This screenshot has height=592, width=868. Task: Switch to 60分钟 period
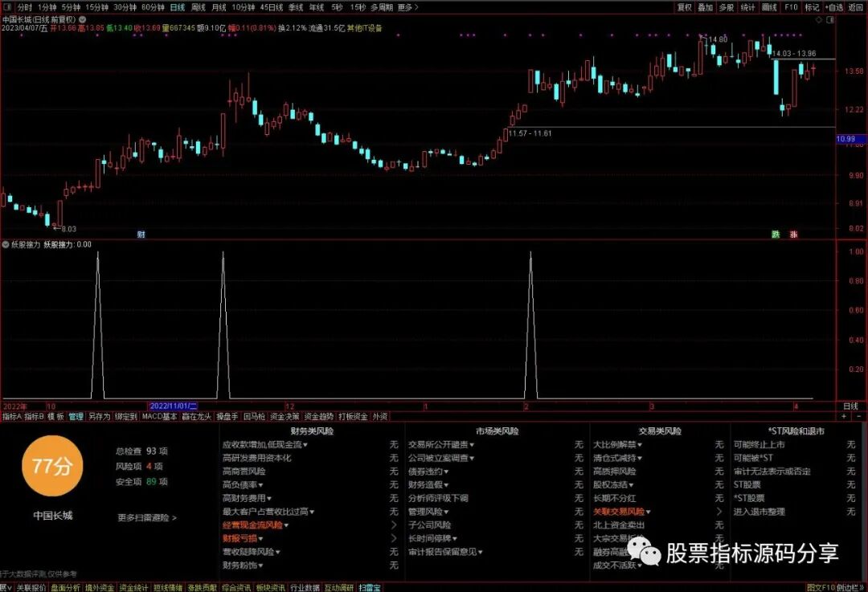point(153,7)
